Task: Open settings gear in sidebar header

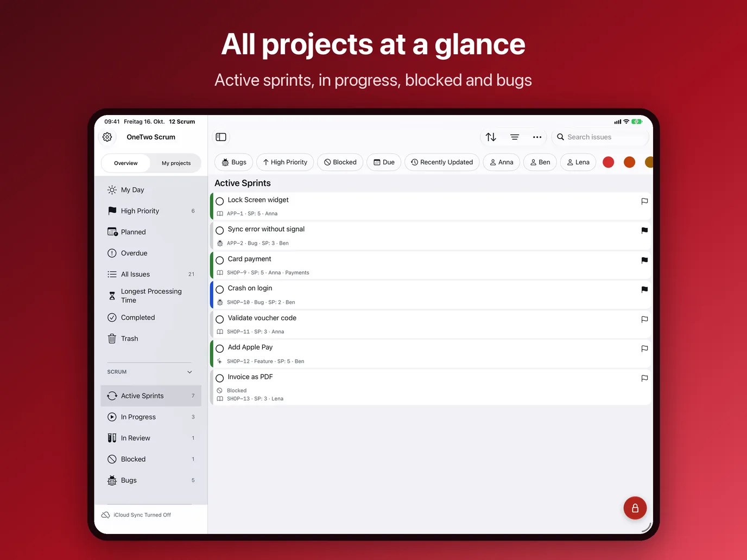Action: click(107, 137)
